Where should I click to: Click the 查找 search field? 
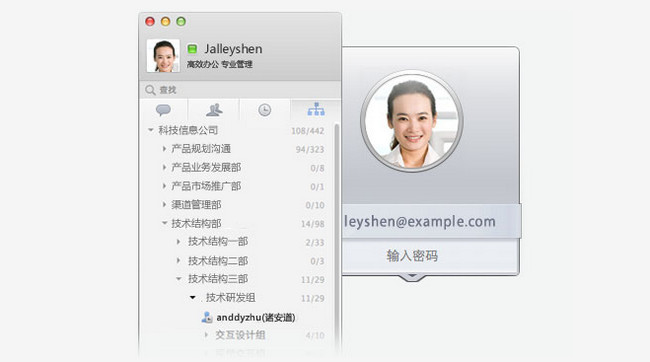click(240, 90)
